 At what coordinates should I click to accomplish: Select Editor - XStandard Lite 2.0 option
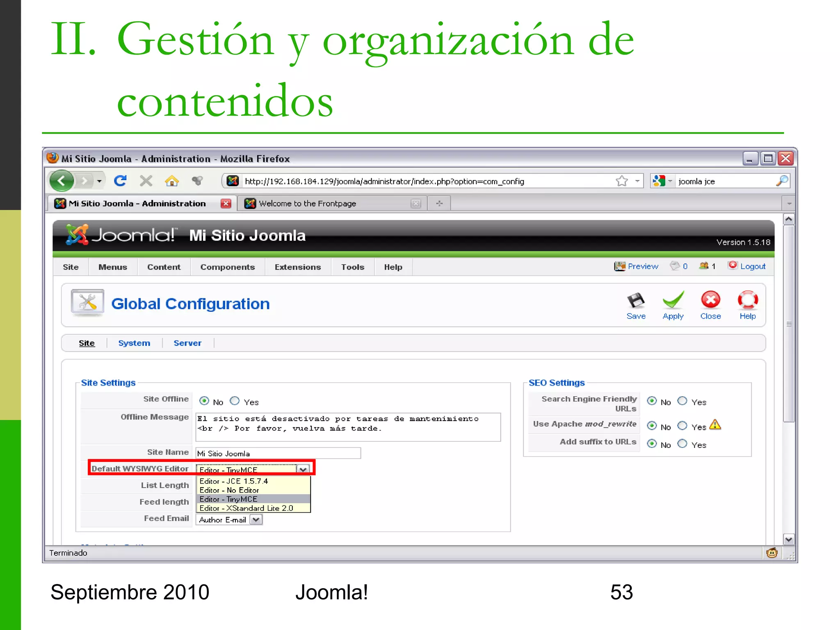(x=253, y=508)
